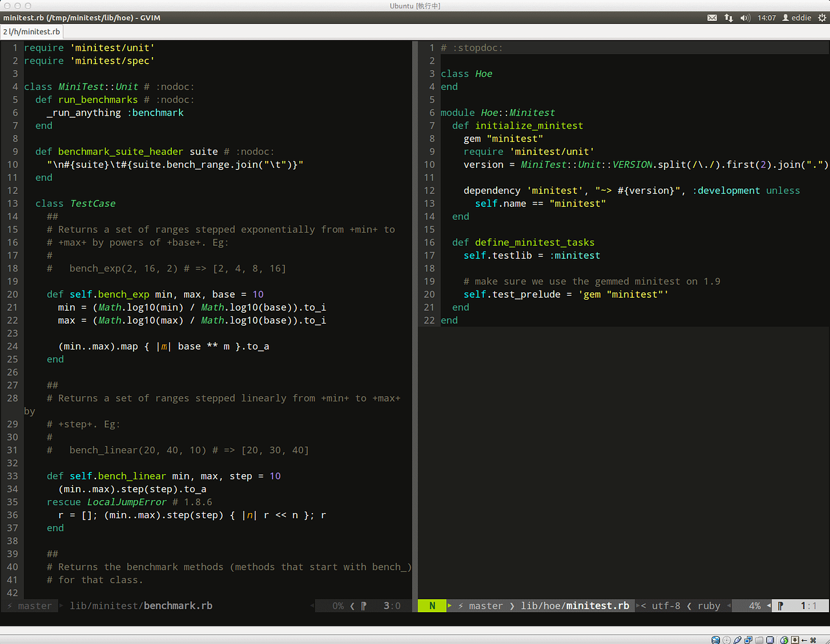Screen dimensions: 830x644
Task: Click the host key command symbol
Action: pyautogui.click(x=813, y=639)
